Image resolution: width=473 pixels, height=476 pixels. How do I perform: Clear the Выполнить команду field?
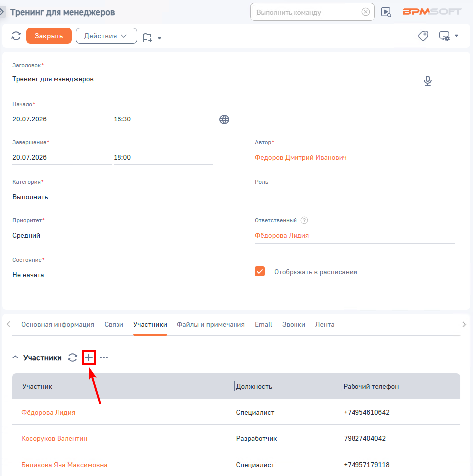(366, 12)
